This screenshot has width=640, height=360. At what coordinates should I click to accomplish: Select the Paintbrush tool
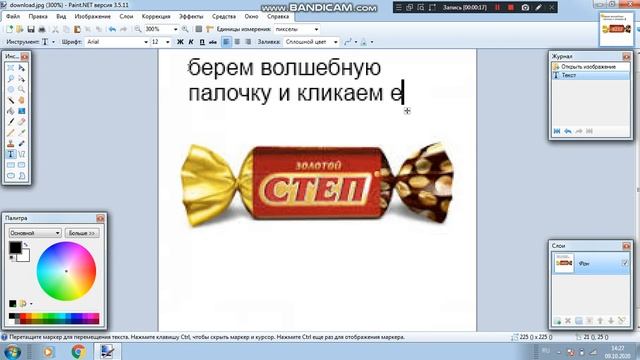[x=11, y=122]
